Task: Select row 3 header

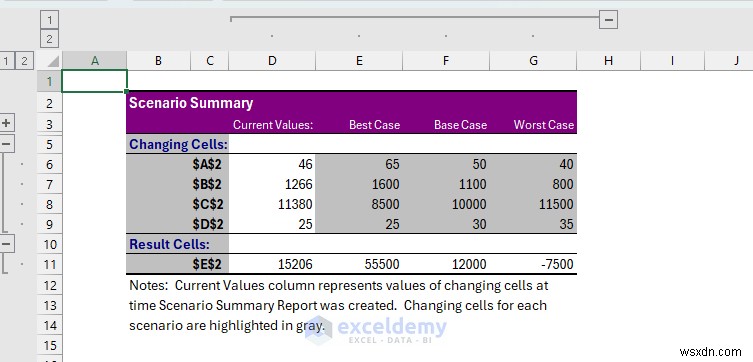Action: pyautogui.click(x=50, y=124)
